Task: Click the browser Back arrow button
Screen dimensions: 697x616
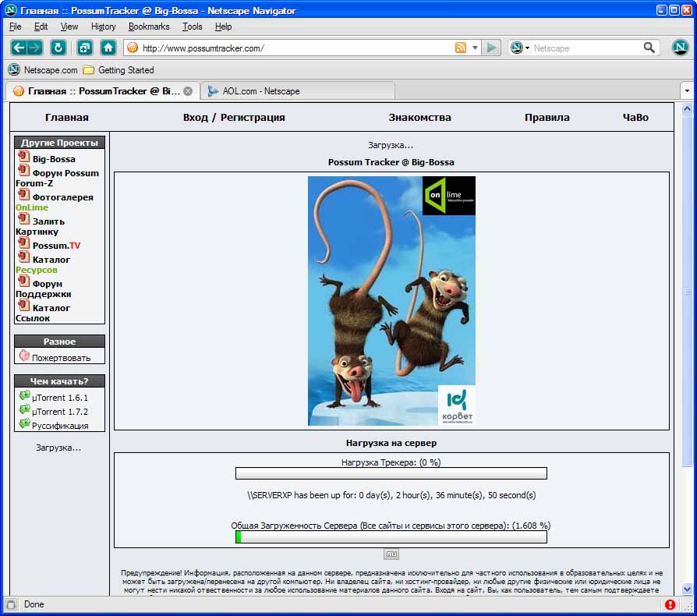Action: click(x=18, y=47)
